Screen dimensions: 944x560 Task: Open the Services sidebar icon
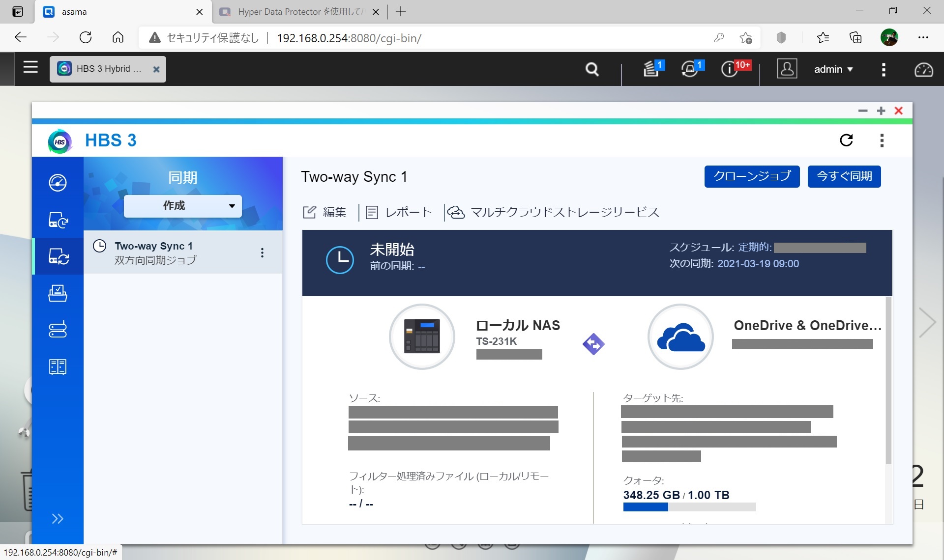coord(58,330)
